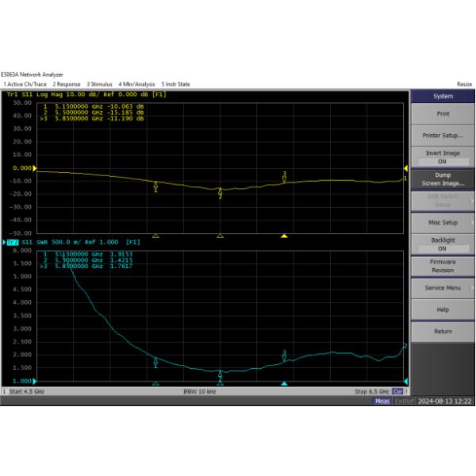Select marker 2 on the yellow S11 trace
Image resolution: width=476 pixels, height=476 pixels.
(x=221, y=192)
